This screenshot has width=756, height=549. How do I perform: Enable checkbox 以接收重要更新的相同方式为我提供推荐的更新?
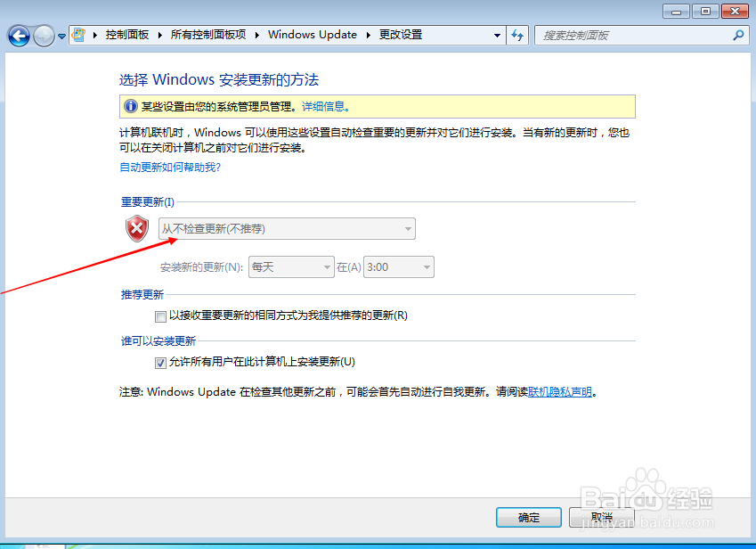pyautogui.click(x=160, y=316)
